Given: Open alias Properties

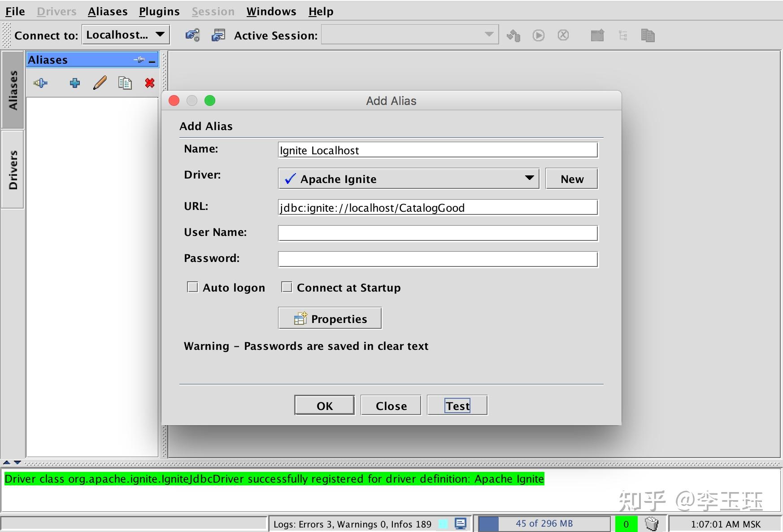Looking at the screenshot, I should click(330, 318).
